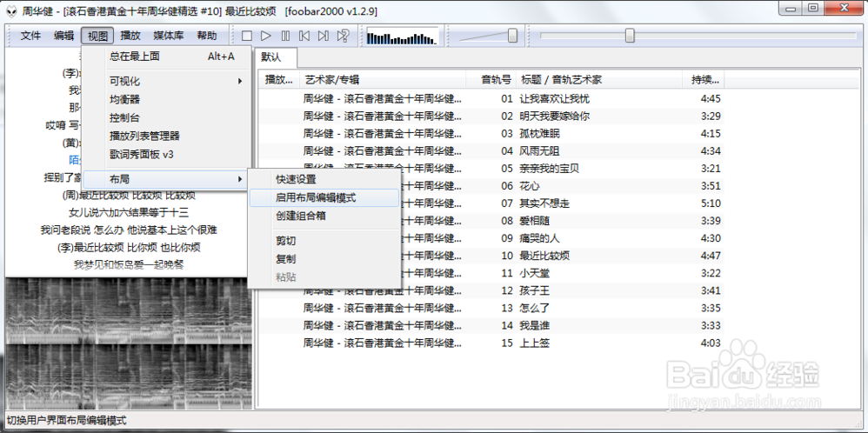Screen dimensions: 868x433
Task: Click the Next track button
Action: click(x=324, y=36)
